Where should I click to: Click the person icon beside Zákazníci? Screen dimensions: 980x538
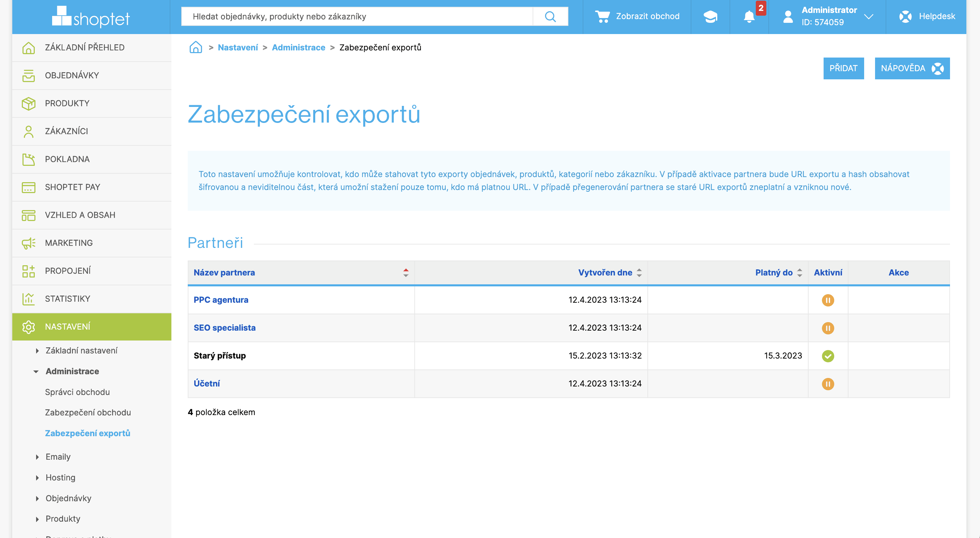(x=29, y=131)
